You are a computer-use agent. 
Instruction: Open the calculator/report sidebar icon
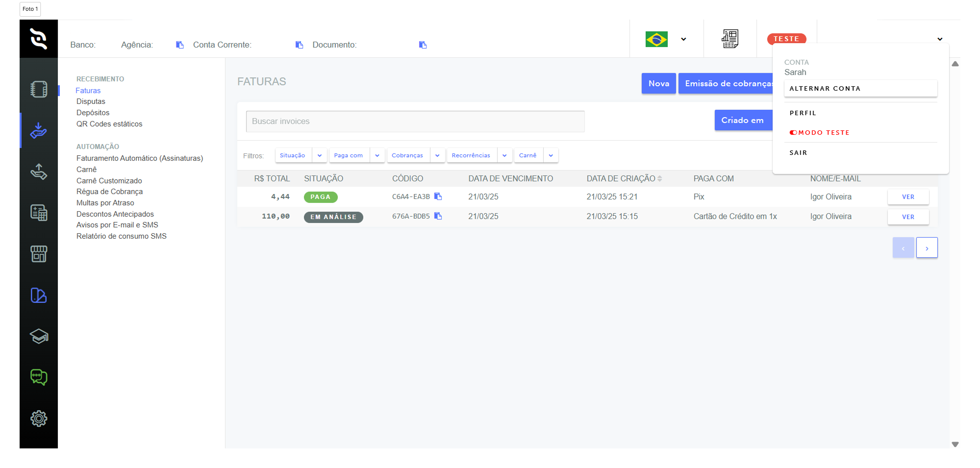[x=39, y=213]
